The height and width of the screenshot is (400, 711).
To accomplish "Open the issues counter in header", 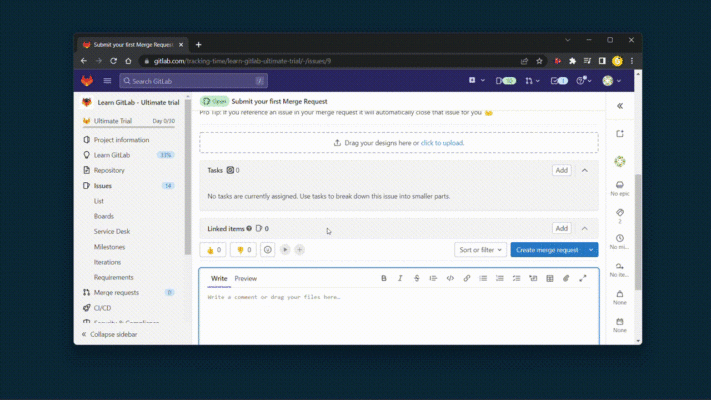I will pyautogui.click(x=506, y=81).
